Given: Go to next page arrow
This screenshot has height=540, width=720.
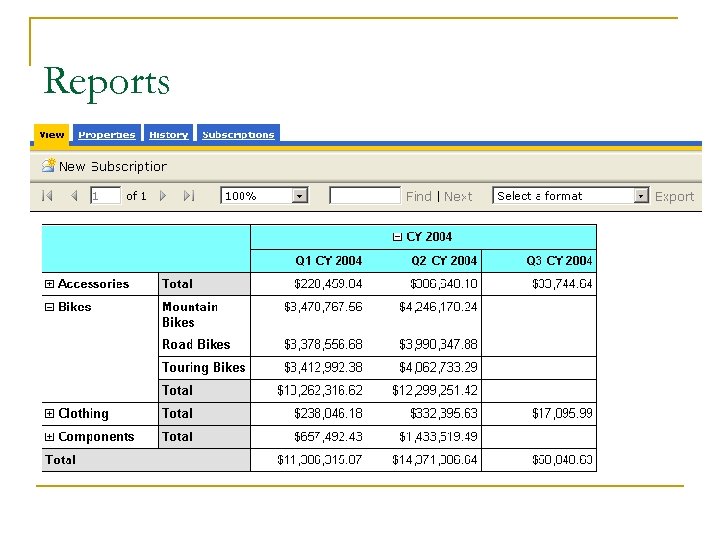Looking at the screenshot, I should [x=163, y=196].
